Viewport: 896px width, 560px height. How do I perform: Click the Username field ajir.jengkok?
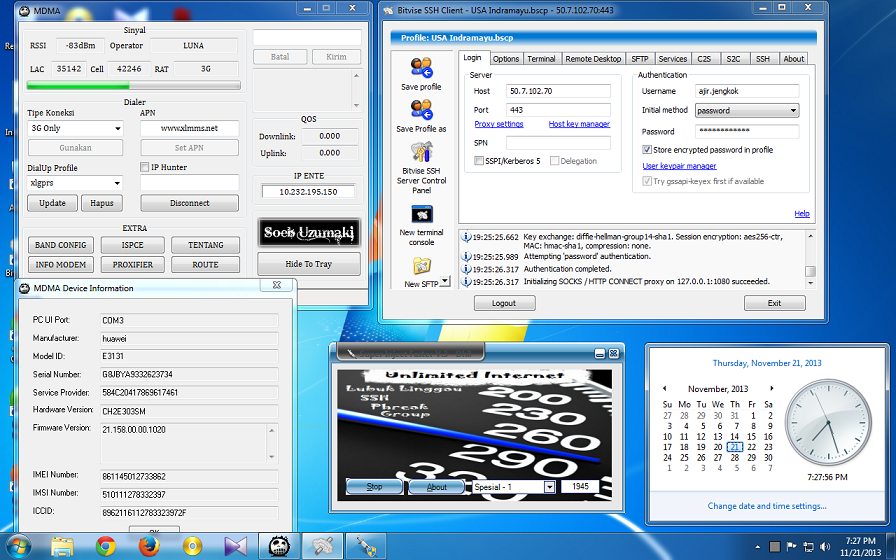tap(747, 91)
